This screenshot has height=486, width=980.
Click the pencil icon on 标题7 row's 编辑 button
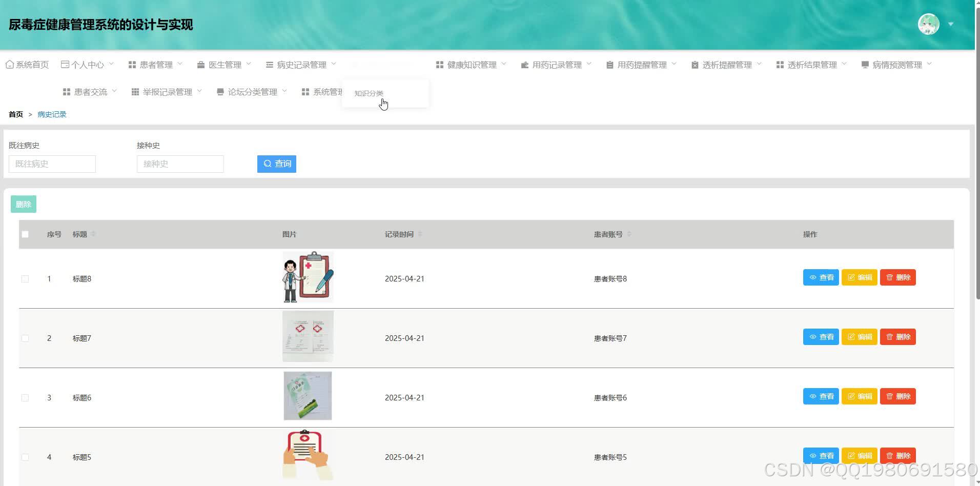(x=851, y=337)
